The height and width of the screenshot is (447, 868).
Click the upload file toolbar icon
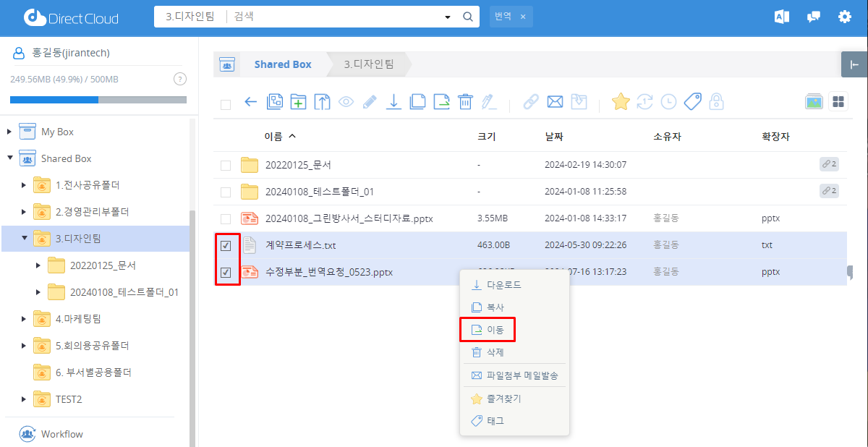(322, 102)
